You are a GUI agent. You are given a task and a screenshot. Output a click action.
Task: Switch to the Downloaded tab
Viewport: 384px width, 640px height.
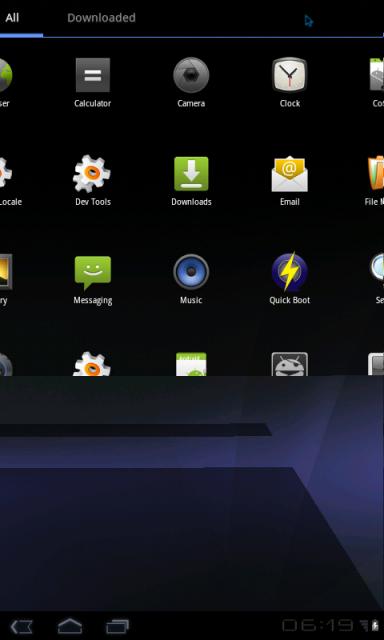101,18
